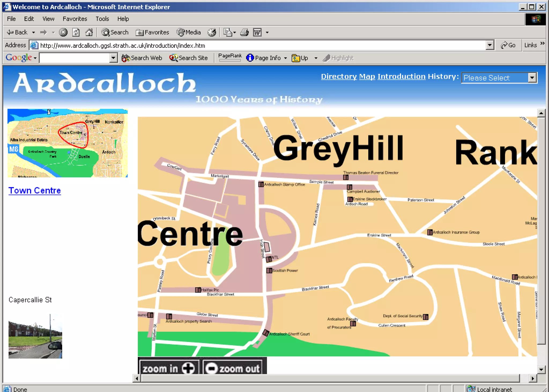This screenshot has width=549, height=392.
Task: Open the Favorites menu
Action: [75, 19]
